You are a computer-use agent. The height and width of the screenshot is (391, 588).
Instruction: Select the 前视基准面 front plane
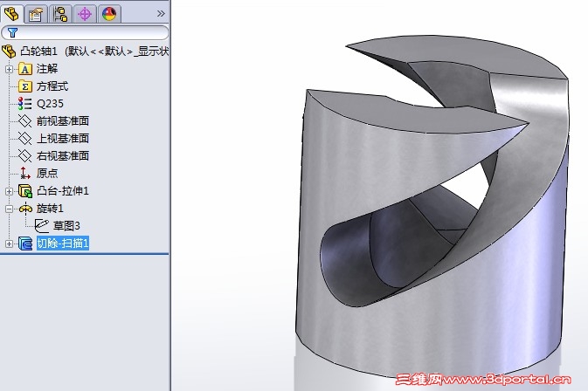tap(63, 121)
